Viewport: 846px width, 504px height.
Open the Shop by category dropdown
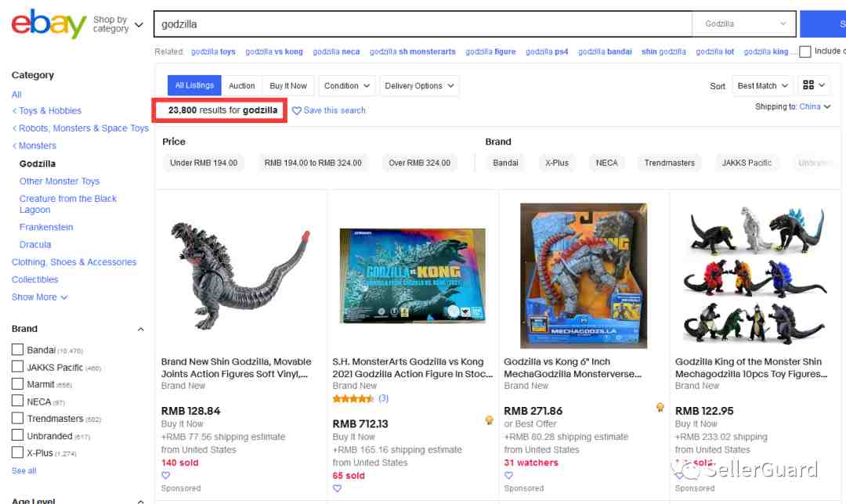pos(117,24)
